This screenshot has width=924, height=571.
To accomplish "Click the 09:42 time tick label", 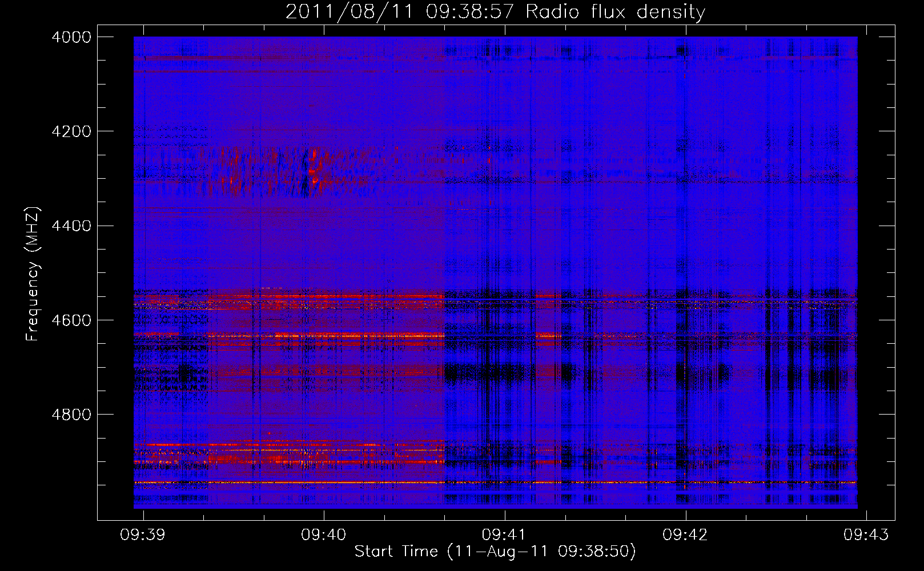I will tap(685, 534).
